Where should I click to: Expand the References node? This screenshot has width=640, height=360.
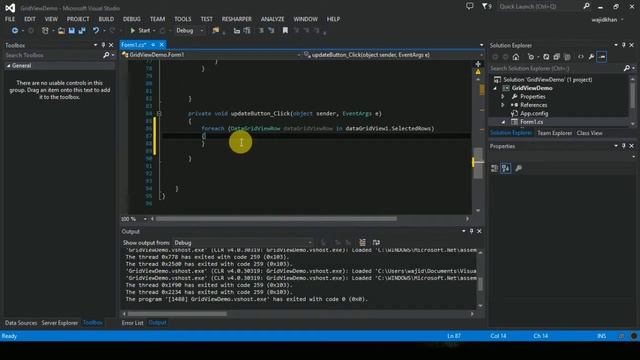coord(503,105)
